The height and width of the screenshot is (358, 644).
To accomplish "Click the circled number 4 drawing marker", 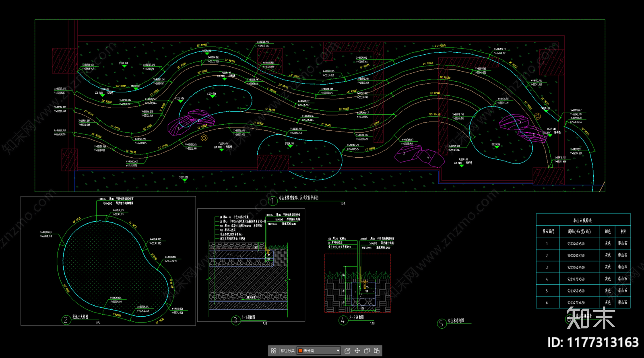I will point(343,320).
